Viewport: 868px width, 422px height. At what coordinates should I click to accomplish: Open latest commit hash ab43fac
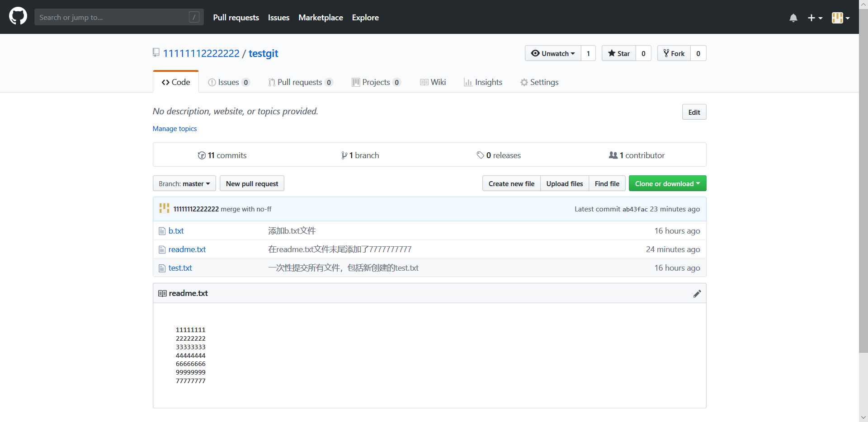(x=635, y=209)
